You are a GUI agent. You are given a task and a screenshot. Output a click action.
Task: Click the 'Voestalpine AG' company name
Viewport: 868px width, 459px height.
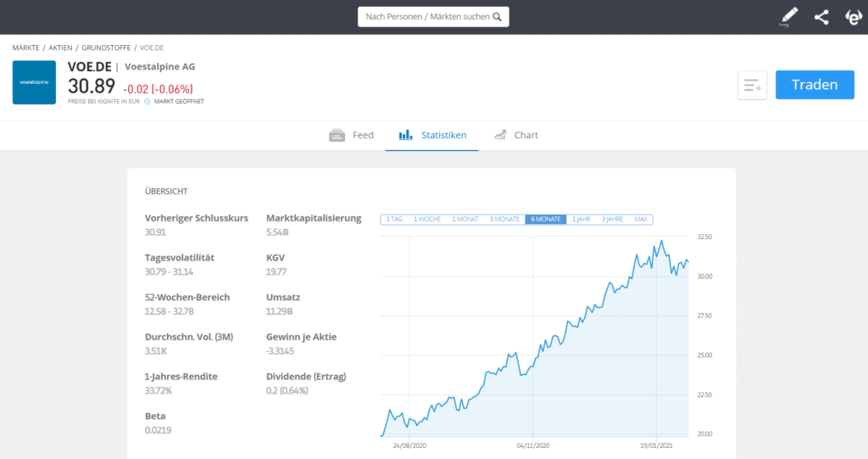(x=160, y=66)
